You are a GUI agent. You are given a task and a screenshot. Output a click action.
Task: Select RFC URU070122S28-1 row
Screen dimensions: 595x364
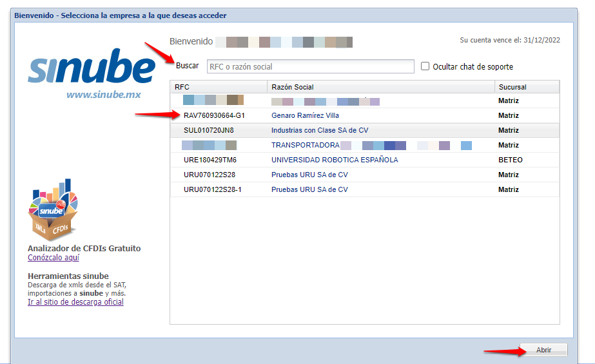coord(213,189)
